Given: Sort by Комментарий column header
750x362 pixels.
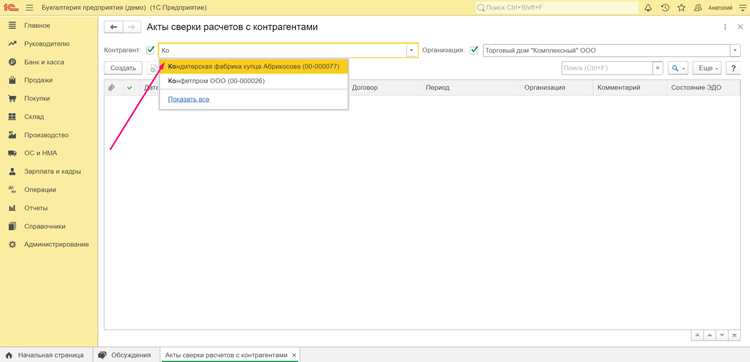Looking at the screenshot, I should tap(619, 88).
